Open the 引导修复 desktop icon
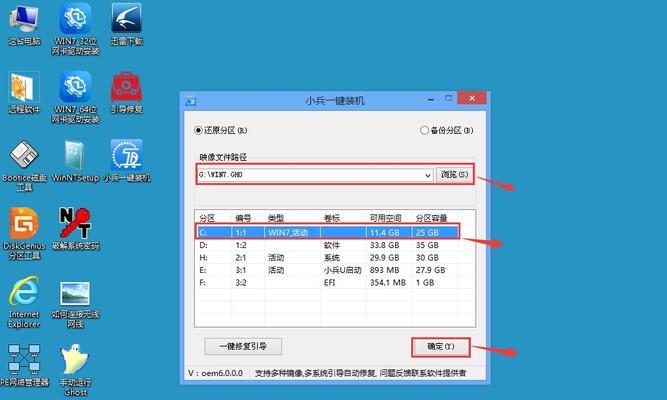This screenshot has height=400, width=667. pos(126,93)
